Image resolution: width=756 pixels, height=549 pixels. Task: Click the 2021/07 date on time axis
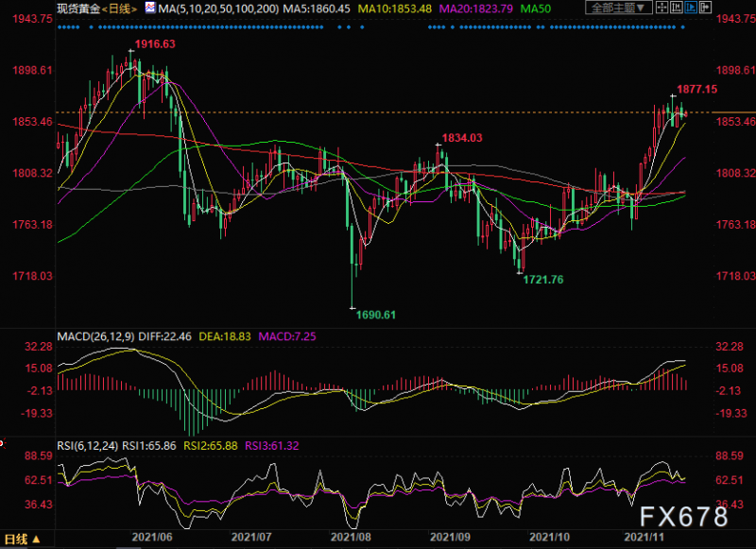[251, 537]
